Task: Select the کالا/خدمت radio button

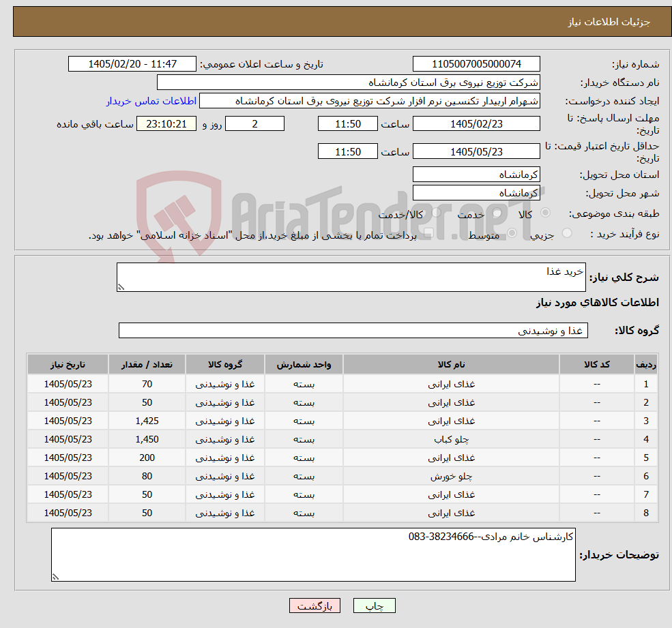Action: tap(436, 213)
